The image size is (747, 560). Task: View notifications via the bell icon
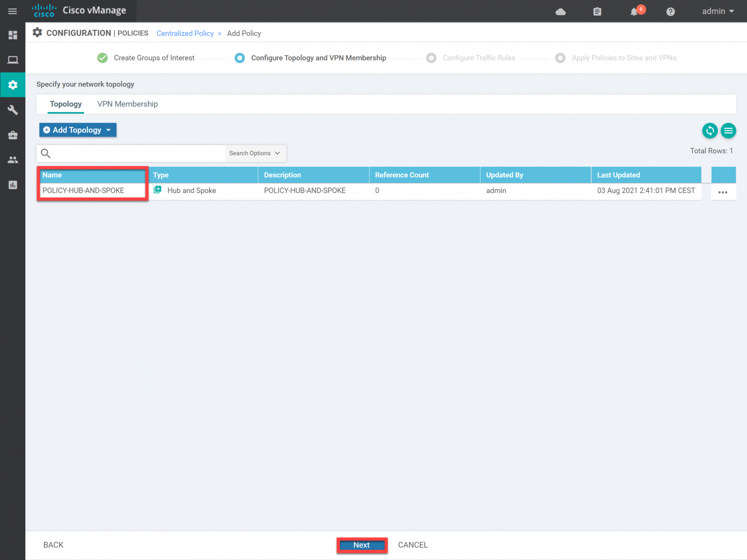tap(634, 11)
